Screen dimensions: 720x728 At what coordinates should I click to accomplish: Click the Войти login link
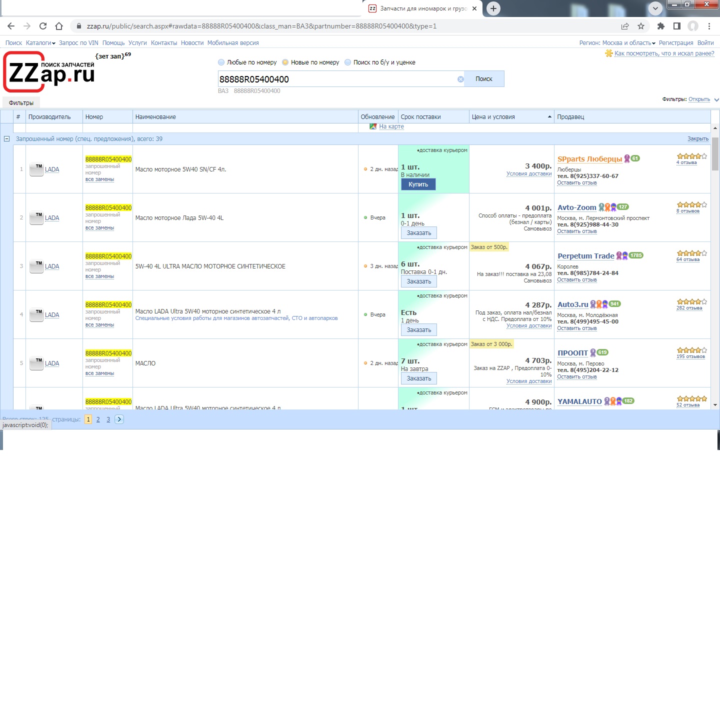pos(705,43)
